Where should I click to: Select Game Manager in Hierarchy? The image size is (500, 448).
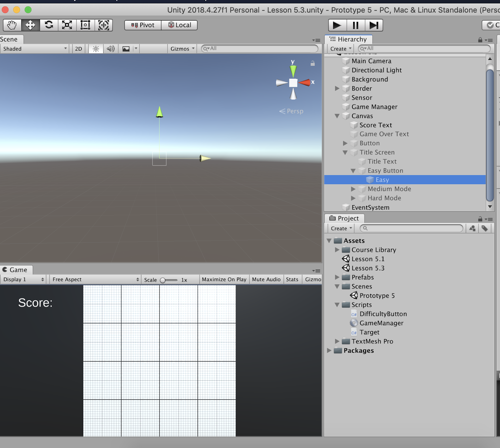click(x=374, y=107)
